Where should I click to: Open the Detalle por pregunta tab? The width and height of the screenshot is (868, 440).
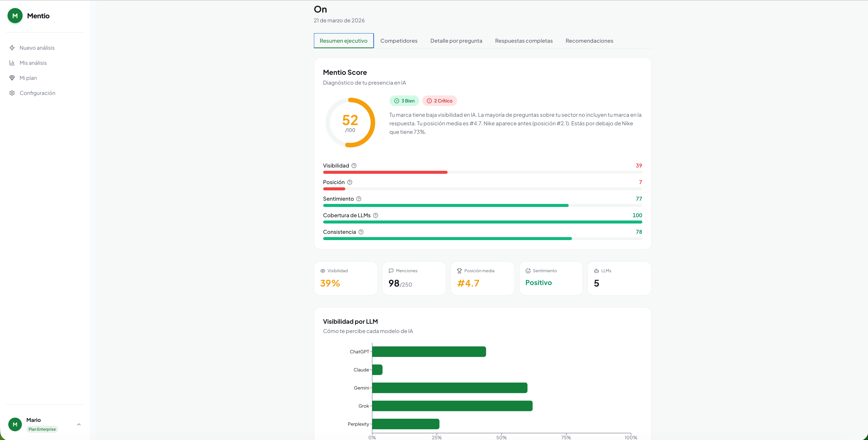pyautogui.click(x=456, y=41)
